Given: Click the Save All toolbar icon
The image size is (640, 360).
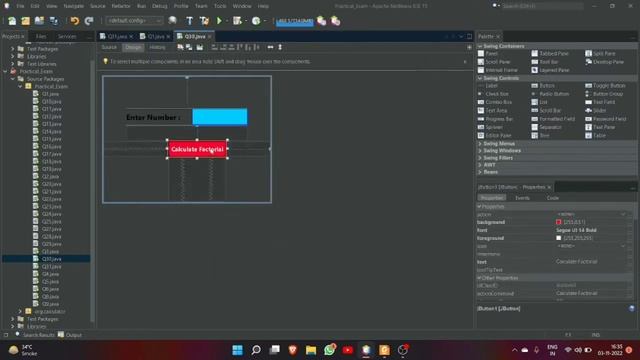Looking at the screenshot, I should (x=53, y=21).
